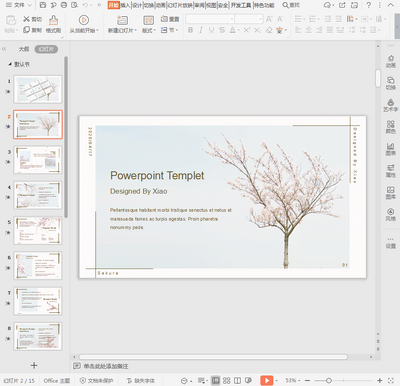Toggle Strikethrough formatting
The width and height of the screenshot is (400, 386).
[x=222, y=30]
